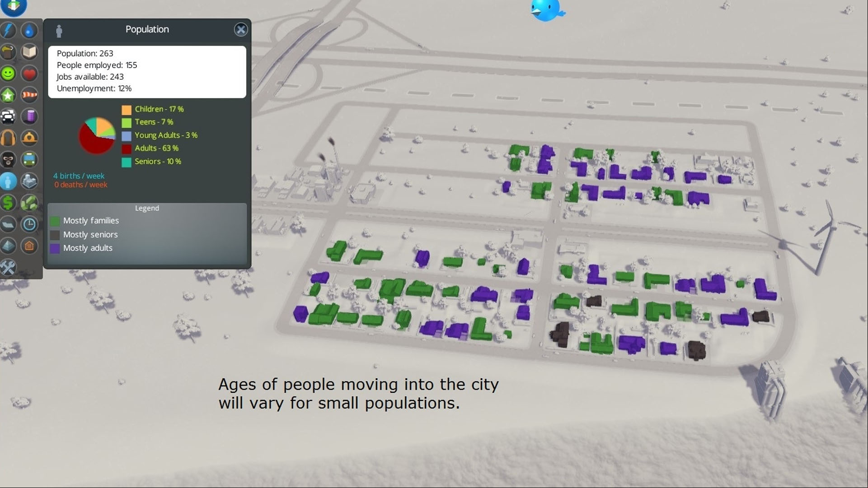Viewport: 868px width, 488px height.
Task: Open the Pollution purple barrel info view
Action: click(29, 116)
